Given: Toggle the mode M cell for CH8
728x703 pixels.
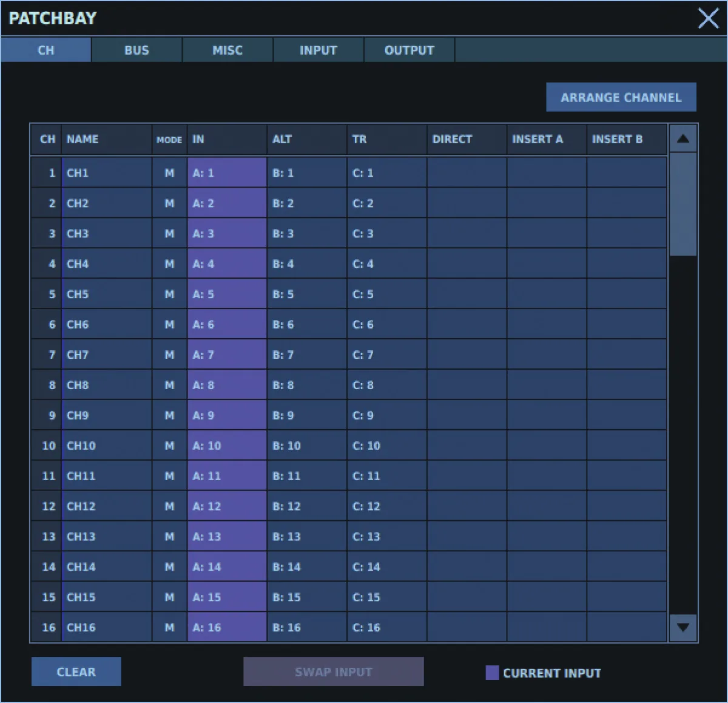Looking at the screenshot, I should click(169, 385).
